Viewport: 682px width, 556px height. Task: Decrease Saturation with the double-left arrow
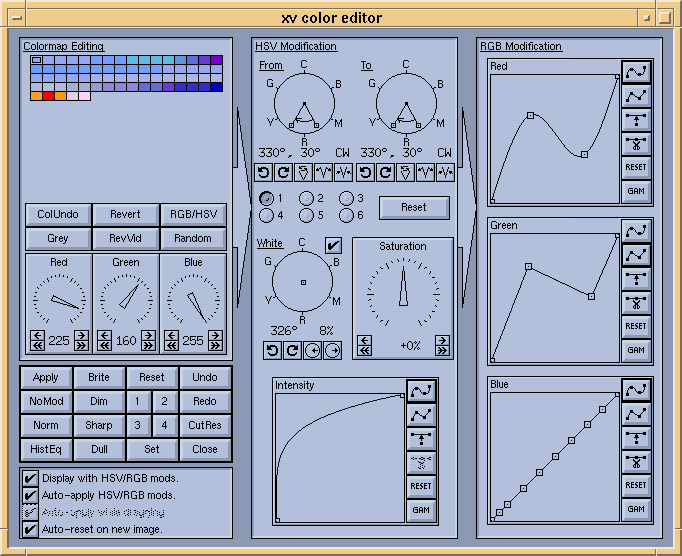[x=365, y=351]
